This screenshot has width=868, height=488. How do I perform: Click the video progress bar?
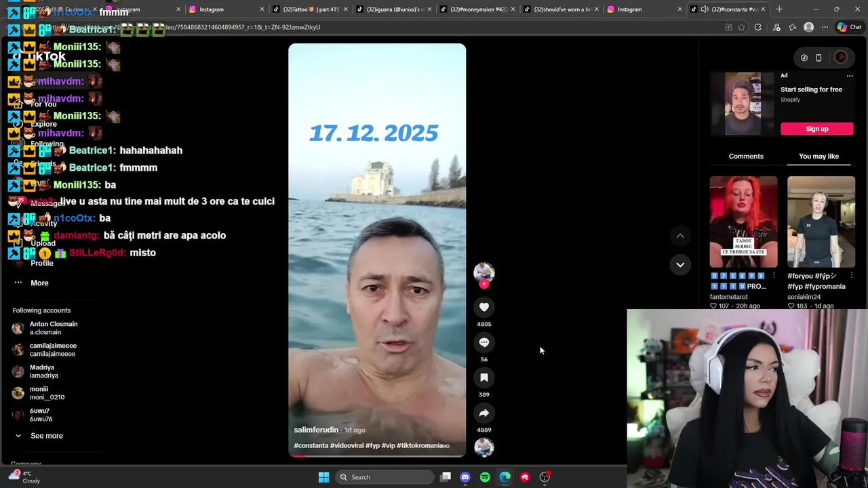[x=377, y=456]
